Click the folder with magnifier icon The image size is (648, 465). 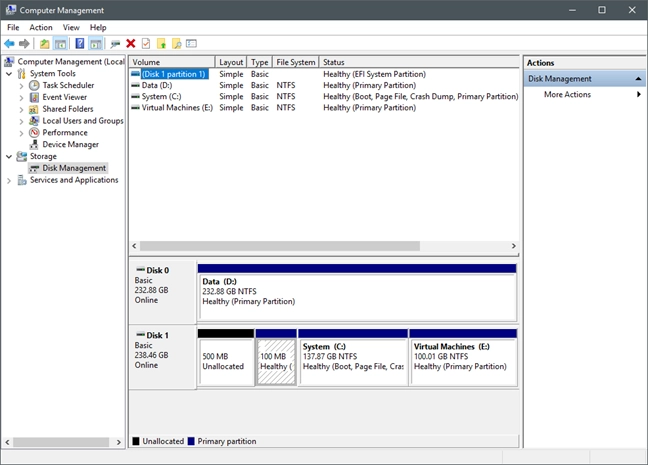[x=177, y=43]
